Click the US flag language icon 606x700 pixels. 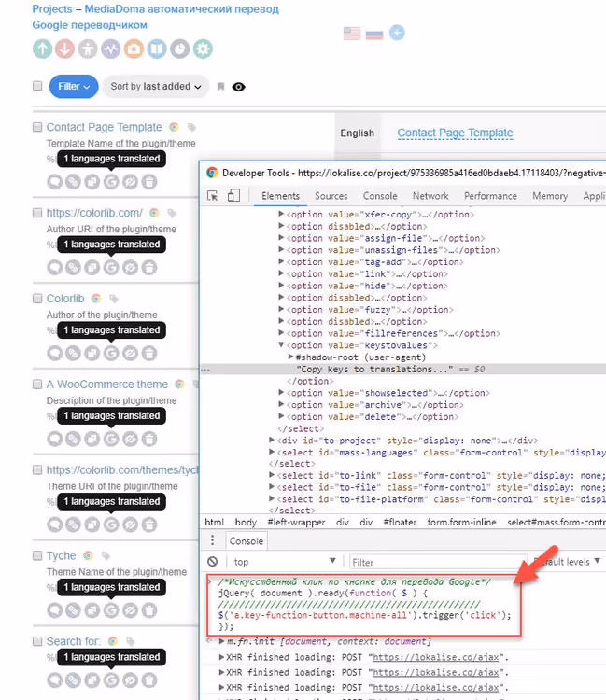[352, 34]
